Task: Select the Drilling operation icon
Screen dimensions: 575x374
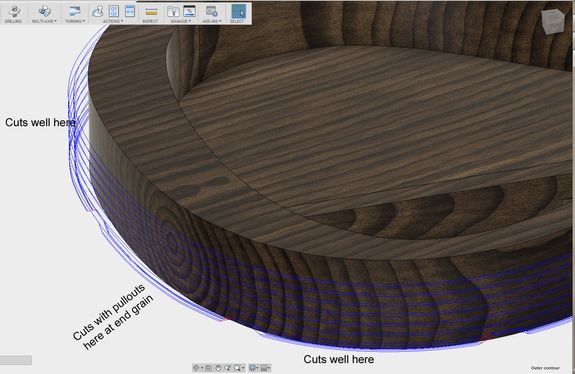Action: coord(14,11)
